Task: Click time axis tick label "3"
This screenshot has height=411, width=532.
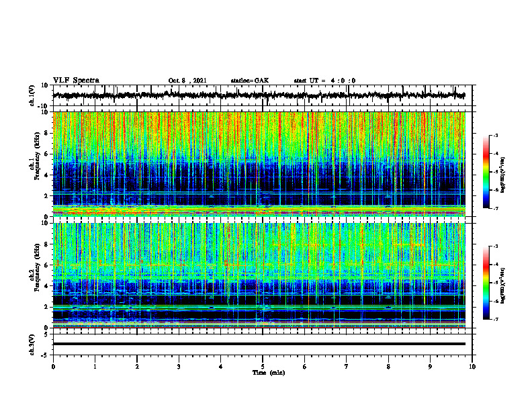Action: coord(179,367)
